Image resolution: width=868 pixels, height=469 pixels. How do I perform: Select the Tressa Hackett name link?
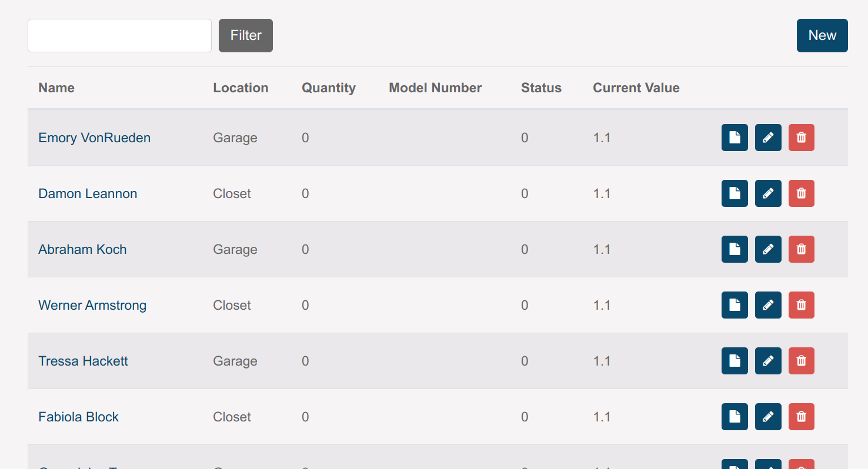(83, 361)
